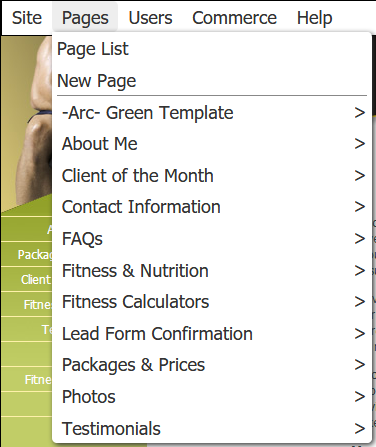Open the Help menu
Image resolution: width=376 pixels, height=447 pixels.
[x=314, y=18]
